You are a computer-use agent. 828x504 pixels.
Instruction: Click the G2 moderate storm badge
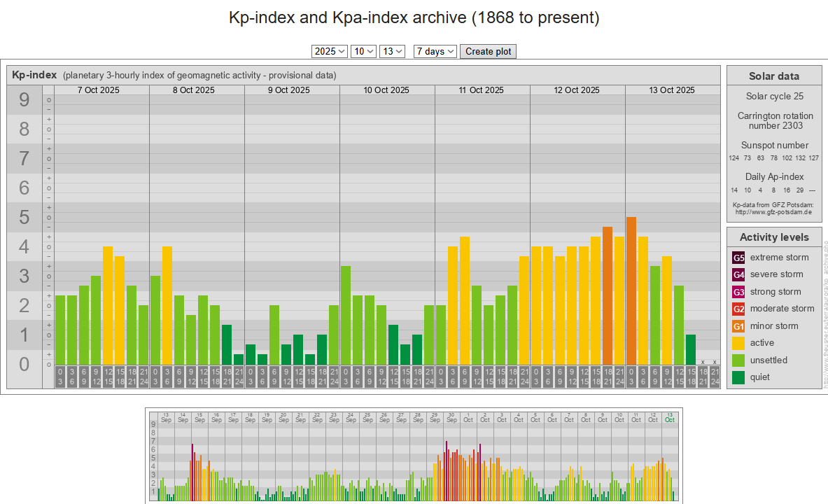[x=738, y=309]
